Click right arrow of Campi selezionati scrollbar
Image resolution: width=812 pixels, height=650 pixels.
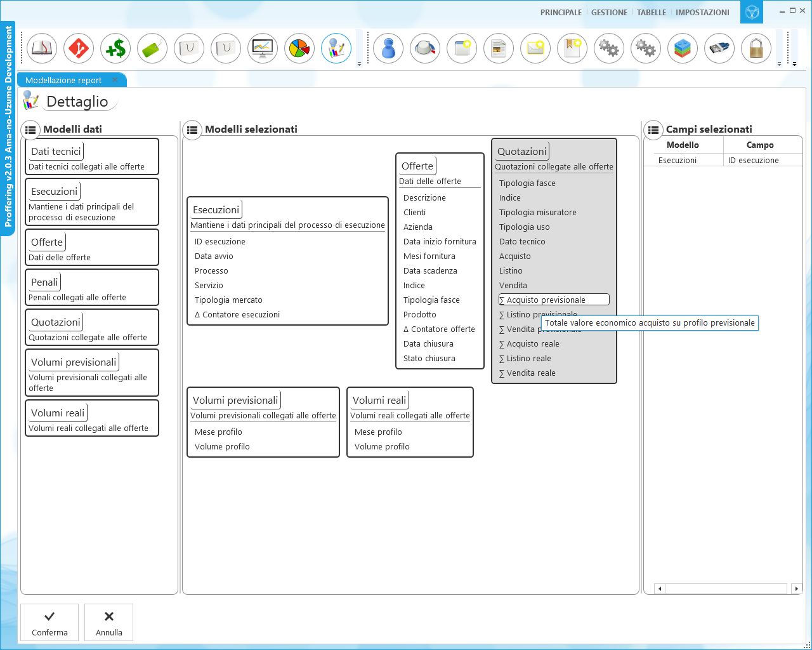tap(797, 588)
